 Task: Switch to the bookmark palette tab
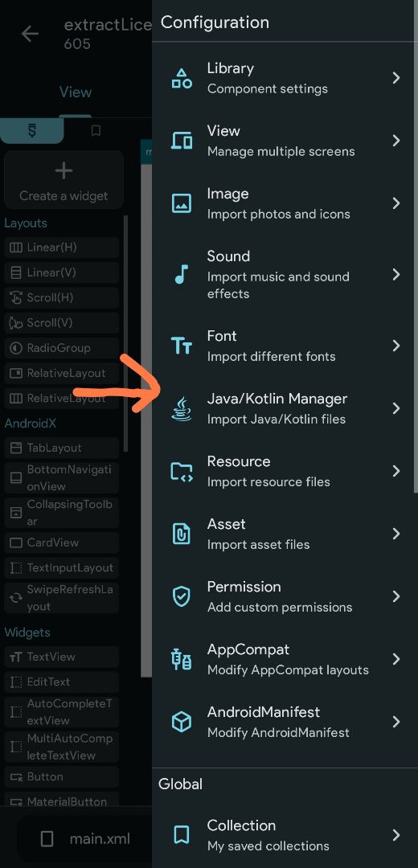pos(96,131)
